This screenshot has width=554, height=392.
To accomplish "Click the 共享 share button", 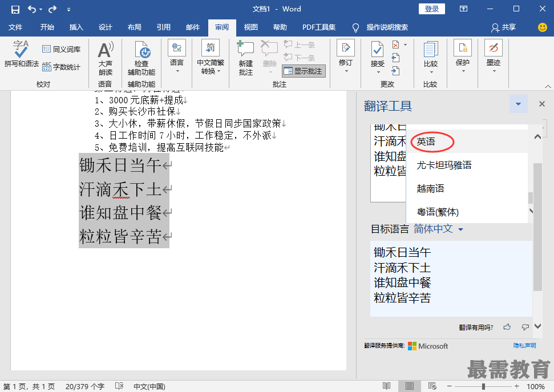I will click(x=503, y=27).
